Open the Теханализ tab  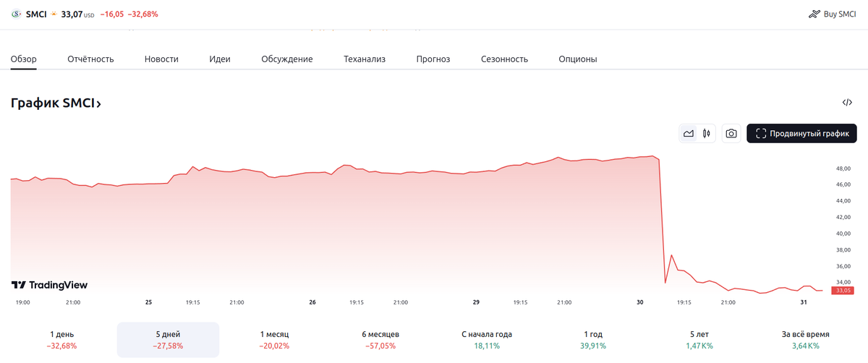365,59
